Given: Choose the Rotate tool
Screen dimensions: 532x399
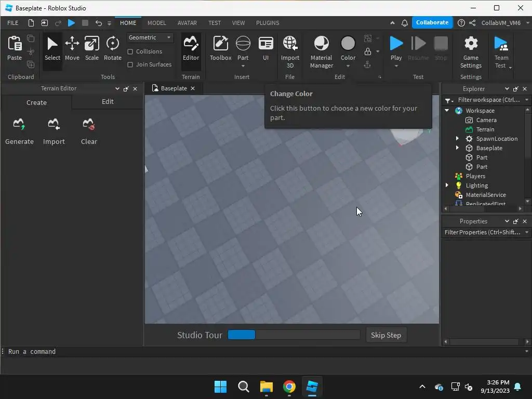Looking at the screenshot, I should (x=113, y=49).
